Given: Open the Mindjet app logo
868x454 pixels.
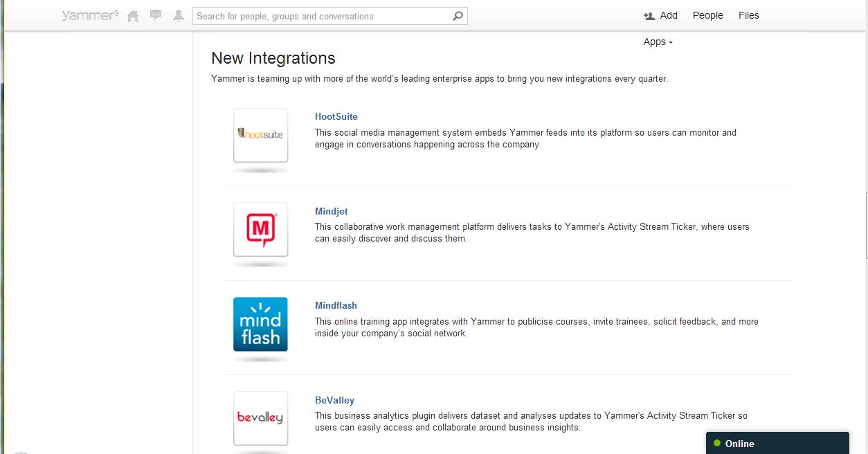Looking at the screenshot, I should click(x=260, y=230).
